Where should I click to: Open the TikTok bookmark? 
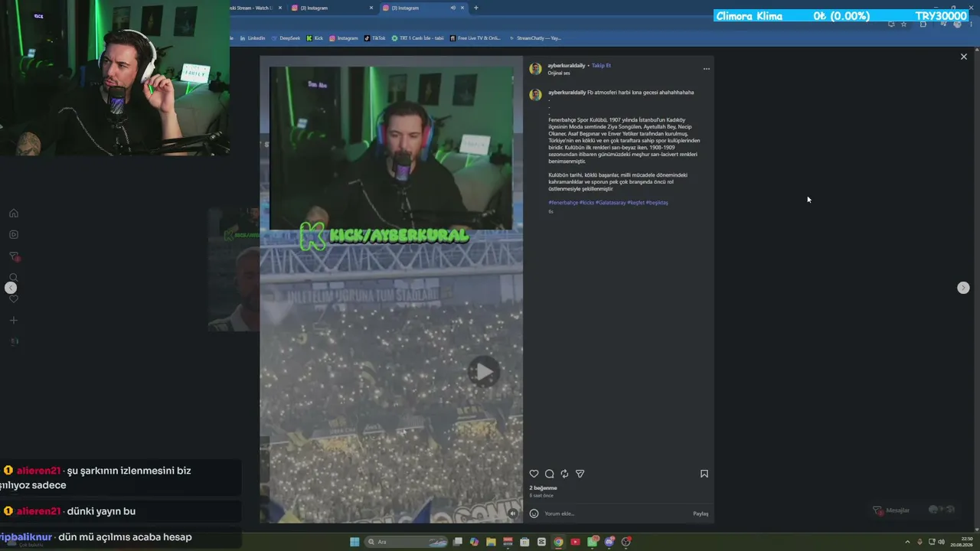click(375, 38)
